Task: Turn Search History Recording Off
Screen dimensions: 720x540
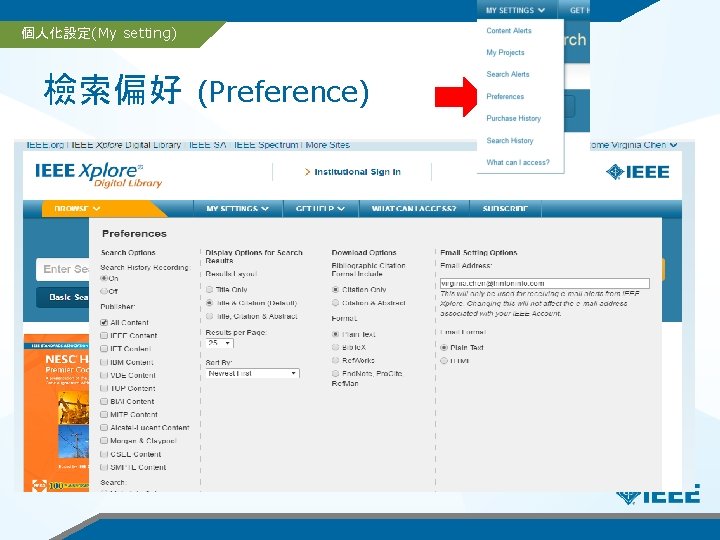Action: pos(104,292)
